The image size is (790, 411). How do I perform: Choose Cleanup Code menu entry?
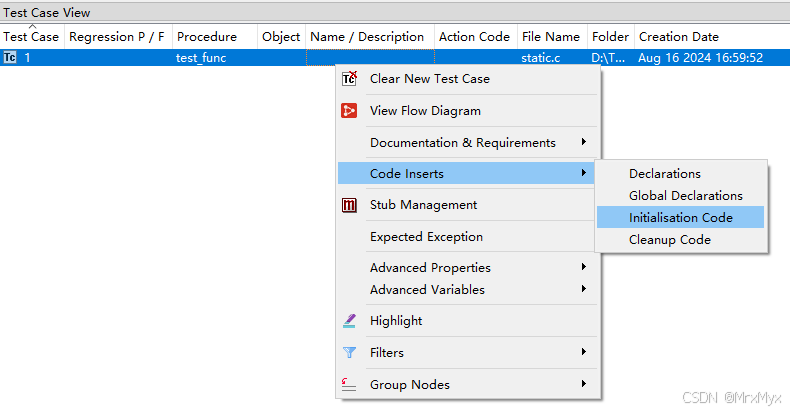[x=669, y=240]
